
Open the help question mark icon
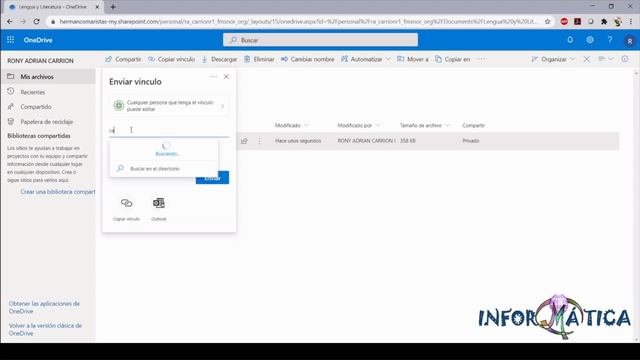pos(610,40)
